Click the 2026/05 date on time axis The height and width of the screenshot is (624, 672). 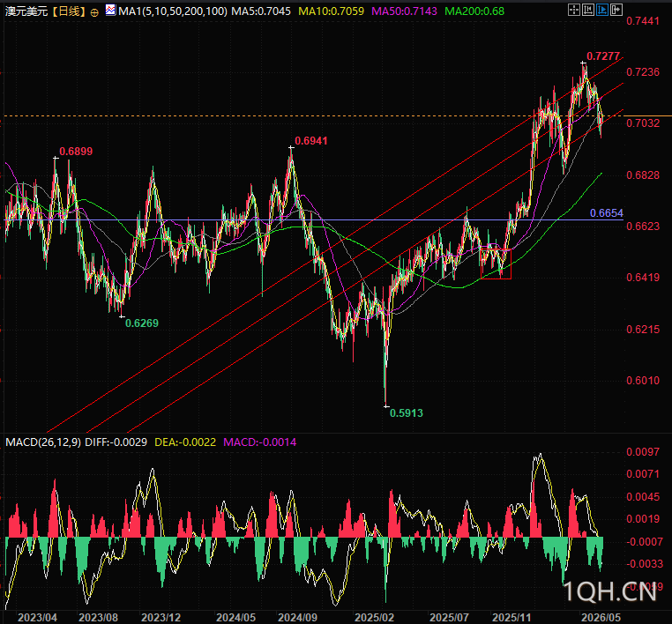click(601, 618)
